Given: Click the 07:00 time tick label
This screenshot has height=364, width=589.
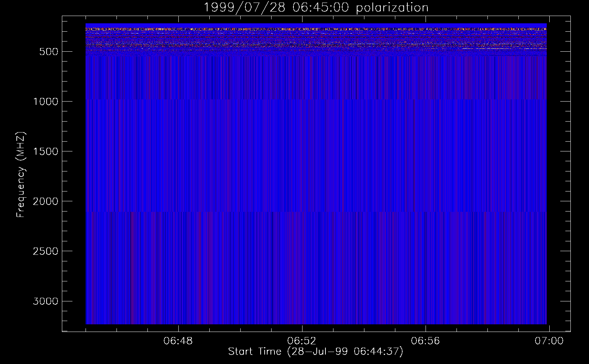Looking at the screenshot, I should pos(549,341).
